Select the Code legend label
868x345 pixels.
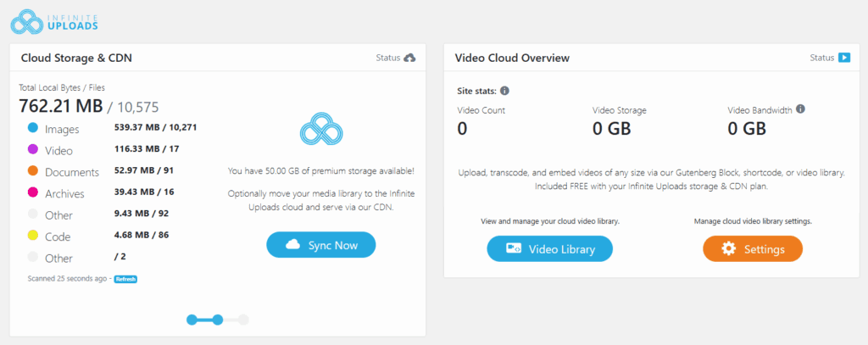pyautogui.click(x=58, y=237)
